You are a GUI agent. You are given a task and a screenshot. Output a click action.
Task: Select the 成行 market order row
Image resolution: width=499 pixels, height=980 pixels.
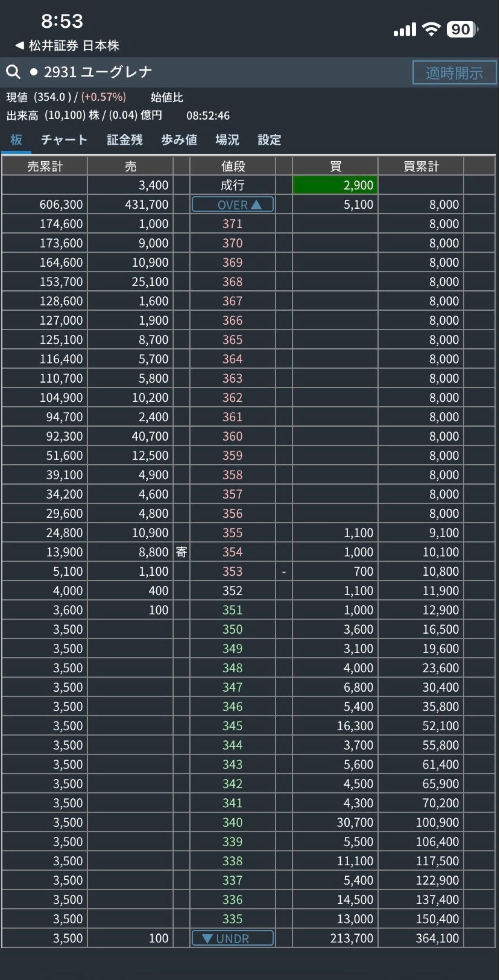pyautogui.click(x=248, y=185)
